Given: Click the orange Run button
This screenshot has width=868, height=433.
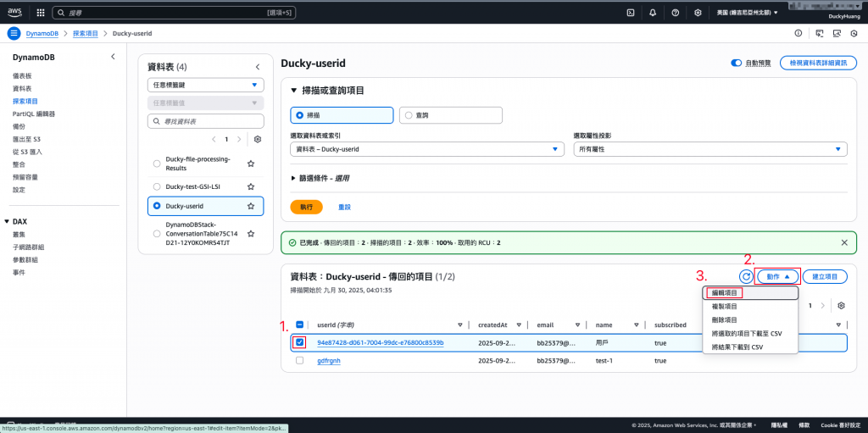Looking at the screenshot, I should (306, 207).
